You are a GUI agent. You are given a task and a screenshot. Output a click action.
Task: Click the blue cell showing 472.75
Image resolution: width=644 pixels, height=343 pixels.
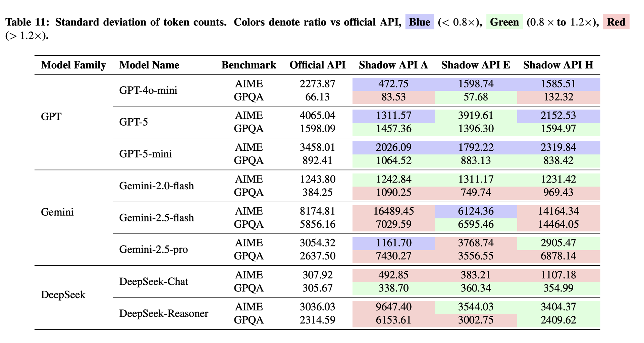(393, 84)
